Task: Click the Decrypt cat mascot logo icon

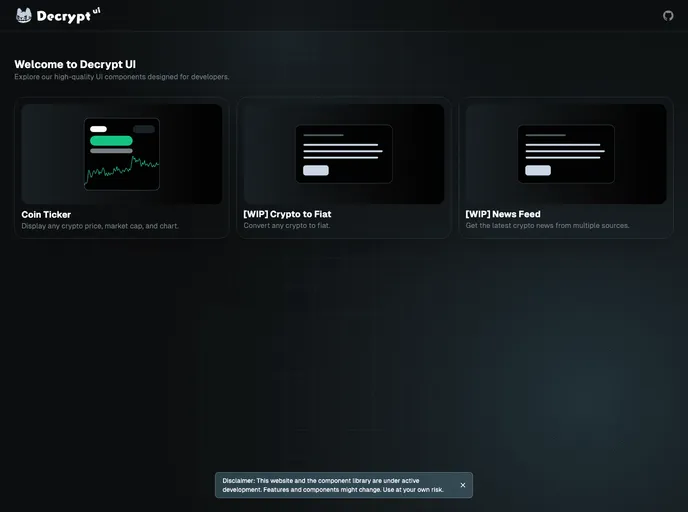Action: click(24, 15)
